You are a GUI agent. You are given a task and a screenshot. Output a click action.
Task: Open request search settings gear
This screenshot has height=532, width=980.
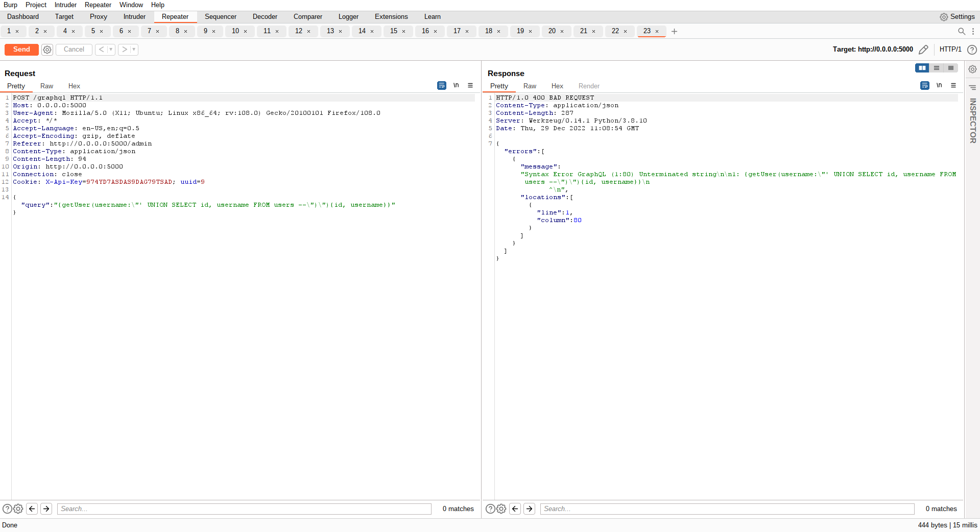(18, 509)
